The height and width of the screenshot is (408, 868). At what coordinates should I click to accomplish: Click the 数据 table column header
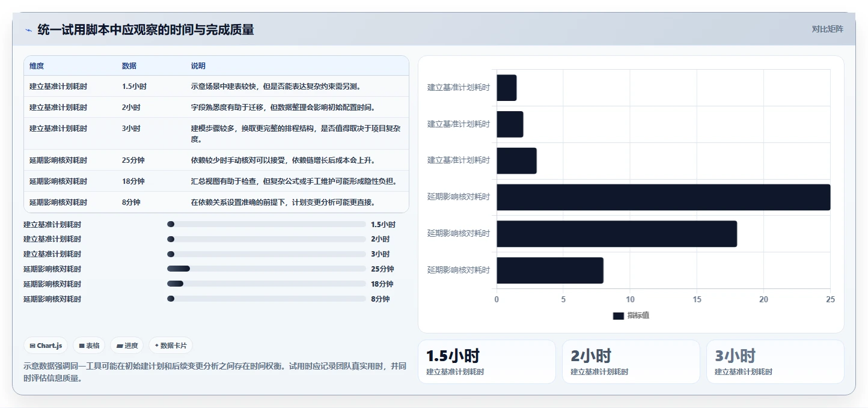(129, 65)
